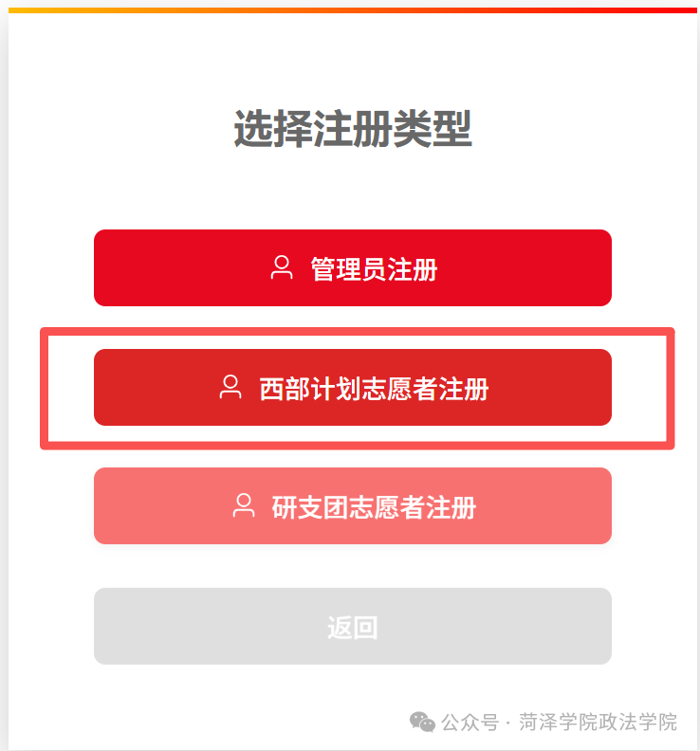
Task: Click the 选择注册类型 heading
Action: (x=353, y=128)
